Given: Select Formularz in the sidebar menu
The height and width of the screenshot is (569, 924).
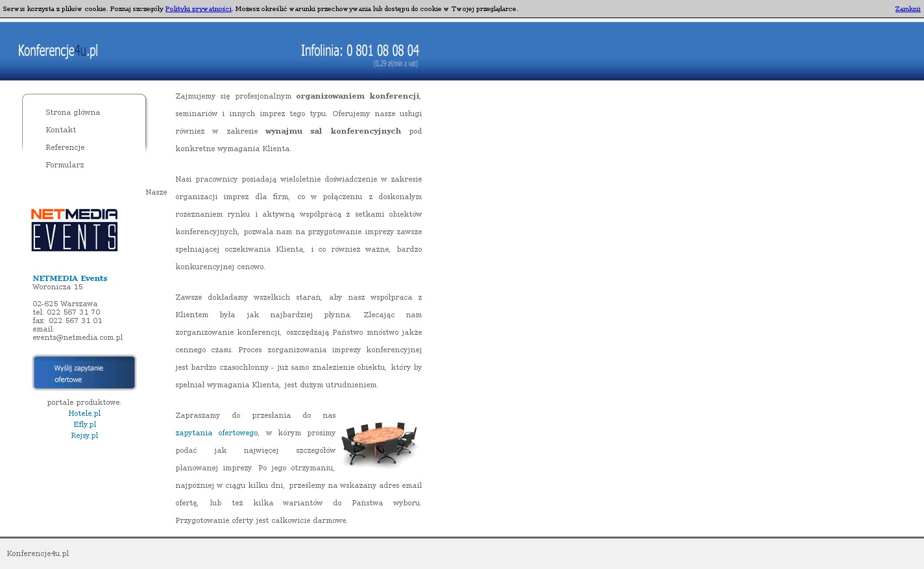Looking at the screenshot, I should pyautogui.click(x=65, y=165).
